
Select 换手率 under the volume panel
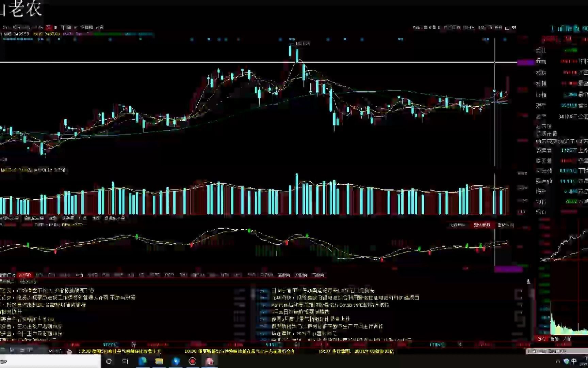[x=68, y=218]
